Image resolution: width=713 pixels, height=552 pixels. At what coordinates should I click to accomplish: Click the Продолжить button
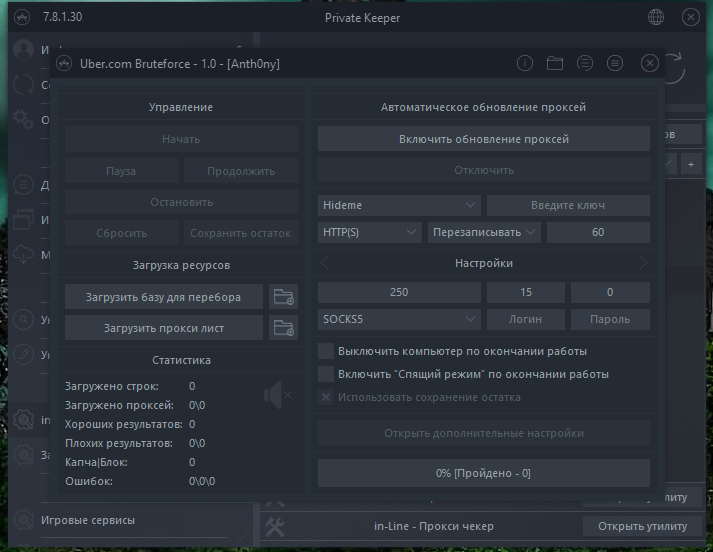[x=241, y=171]
